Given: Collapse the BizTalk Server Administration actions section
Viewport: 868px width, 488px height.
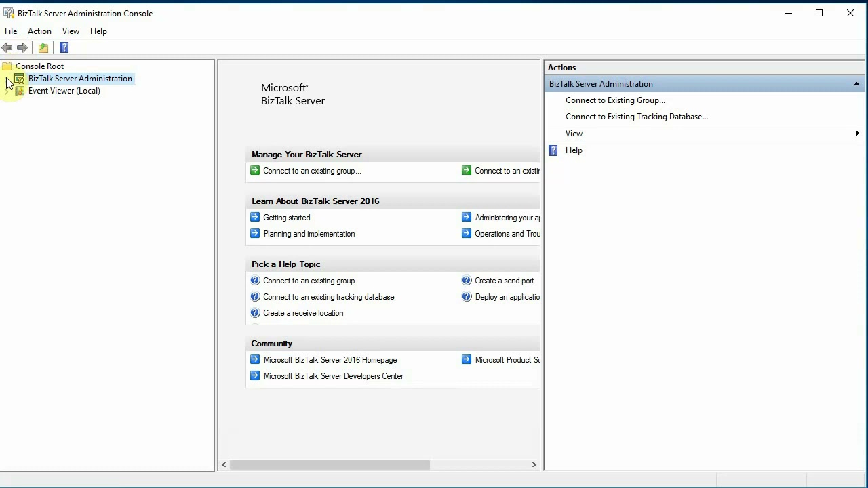Looking at the screenshot, I should point(856,84).
